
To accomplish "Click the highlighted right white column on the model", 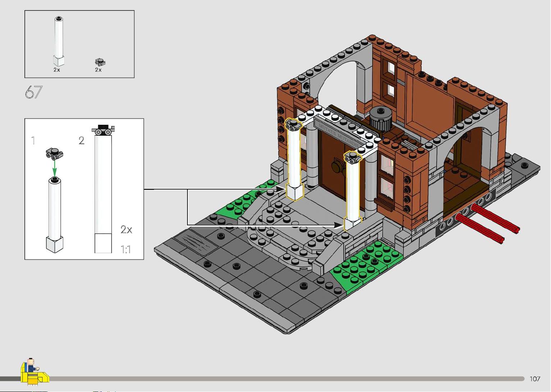I will 353,191.
